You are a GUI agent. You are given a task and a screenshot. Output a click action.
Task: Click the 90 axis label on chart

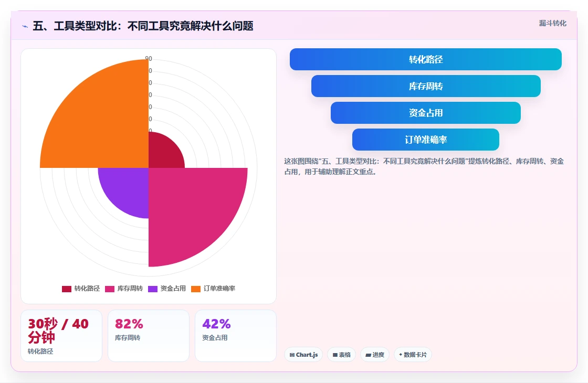coord(149,59)
